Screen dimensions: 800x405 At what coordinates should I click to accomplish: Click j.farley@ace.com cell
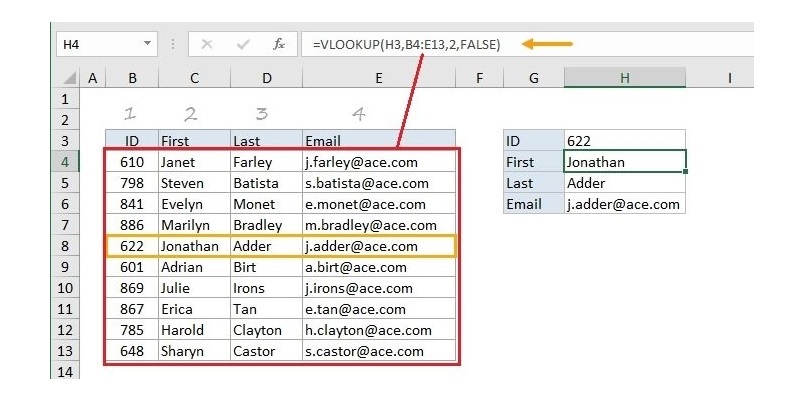pos(379,162)
